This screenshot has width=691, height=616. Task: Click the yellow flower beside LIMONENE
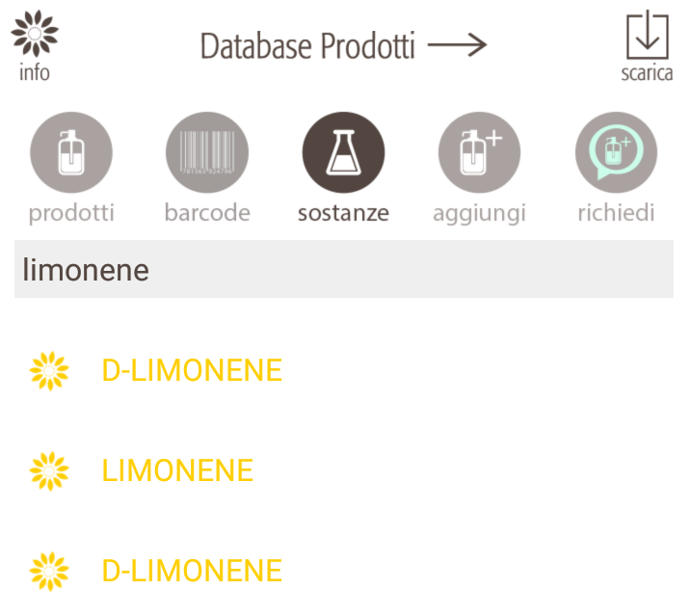click(49, 470)
